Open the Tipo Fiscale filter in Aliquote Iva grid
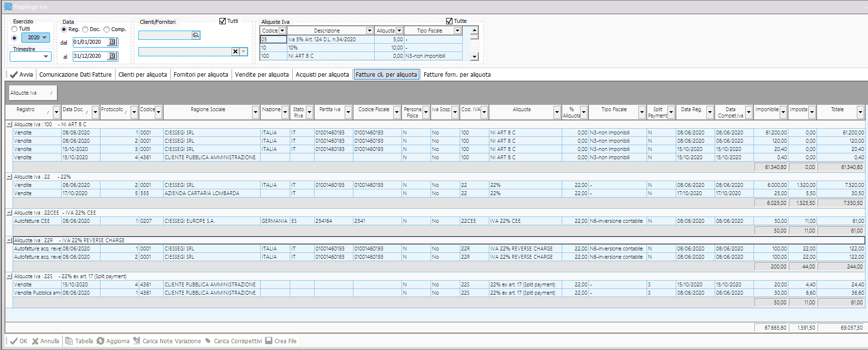The height and width of the screenshot is (350, 868). tap(457, 31)
